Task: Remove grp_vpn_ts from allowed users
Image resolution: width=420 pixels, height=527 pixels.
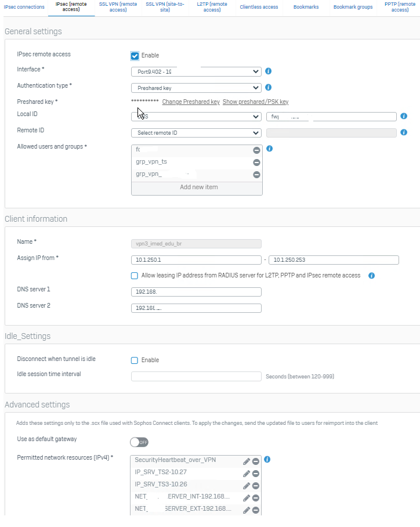Action: point(256,163)
